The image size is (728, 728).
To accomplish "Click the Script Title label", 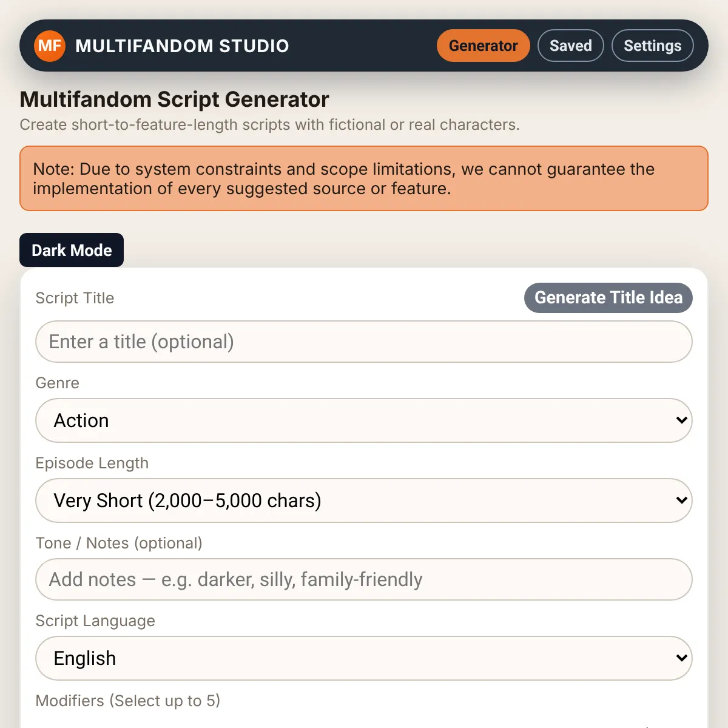I will 75,298.
